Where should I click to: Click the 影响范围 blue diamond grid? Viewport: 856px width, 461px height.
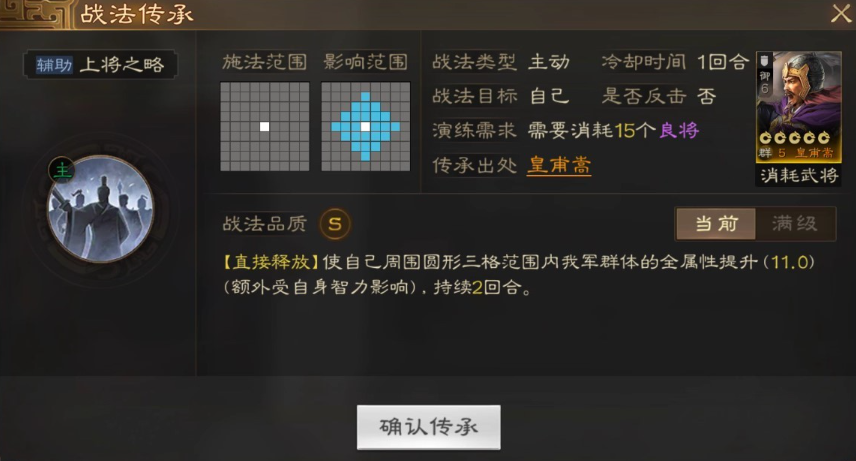365,127
